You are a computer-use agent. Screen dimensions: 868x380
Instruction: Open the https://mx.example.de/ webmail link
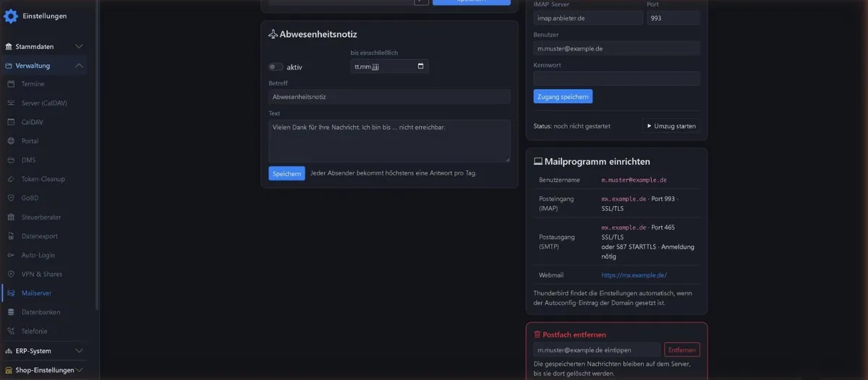[x=634, y=275]
